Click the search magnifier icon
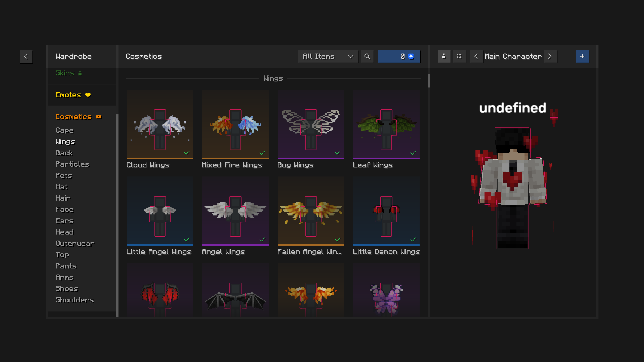Viewport: 644px width, 362px height. (x=367, y=56)
